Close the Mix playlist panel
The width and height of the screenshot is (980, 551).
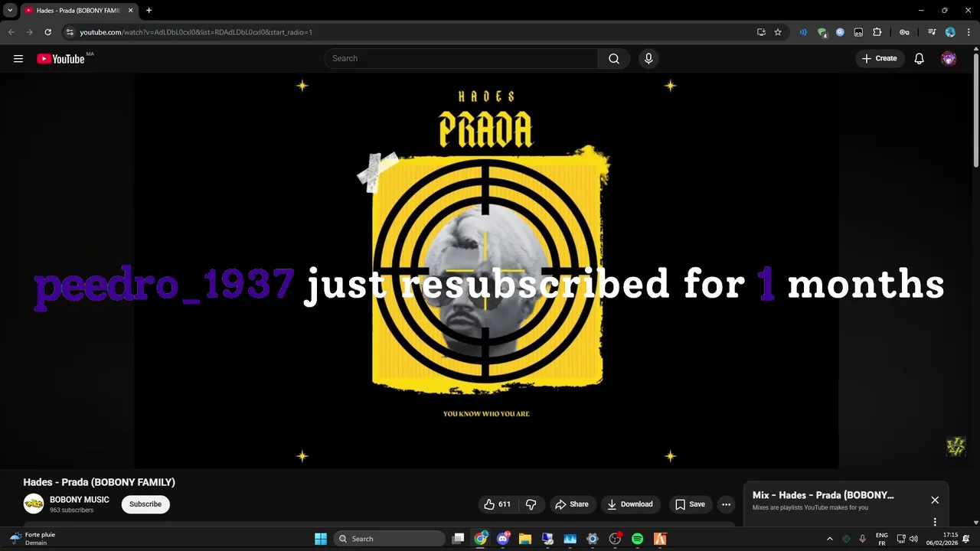click(x=935, y=500)
